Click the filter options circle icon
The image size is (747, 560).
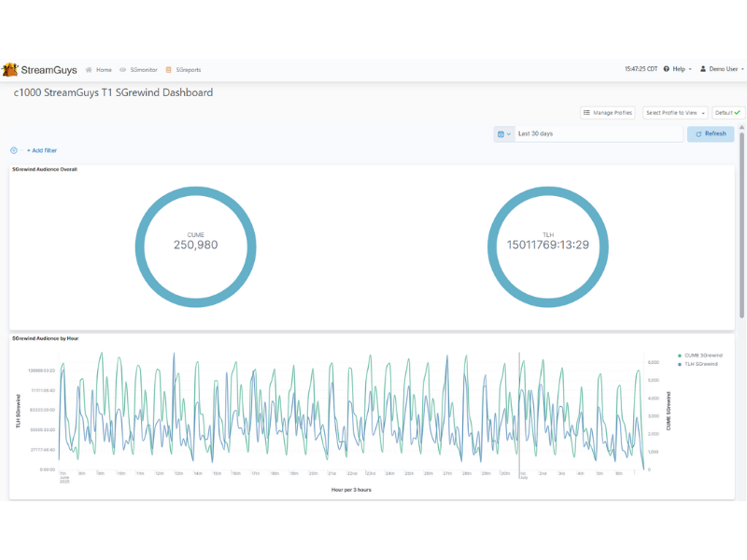pos(14,150)
